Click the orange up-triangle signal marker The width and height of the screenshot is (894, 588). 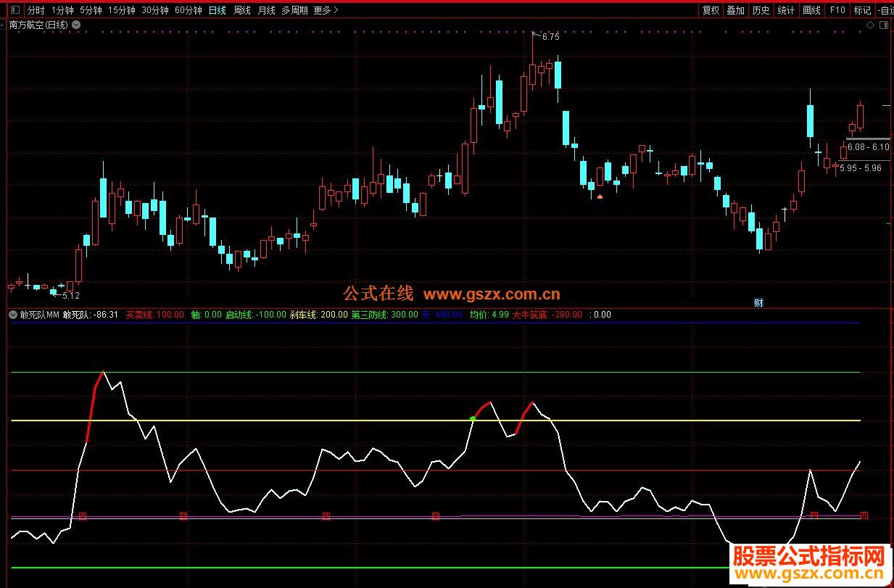tap(600, 196)
